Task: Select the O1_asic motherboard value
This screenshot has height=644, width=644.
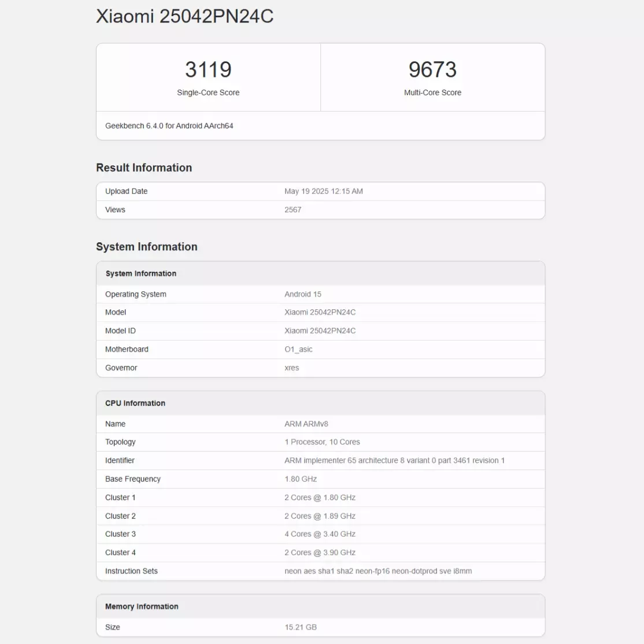Action: [x=299, y=349]
